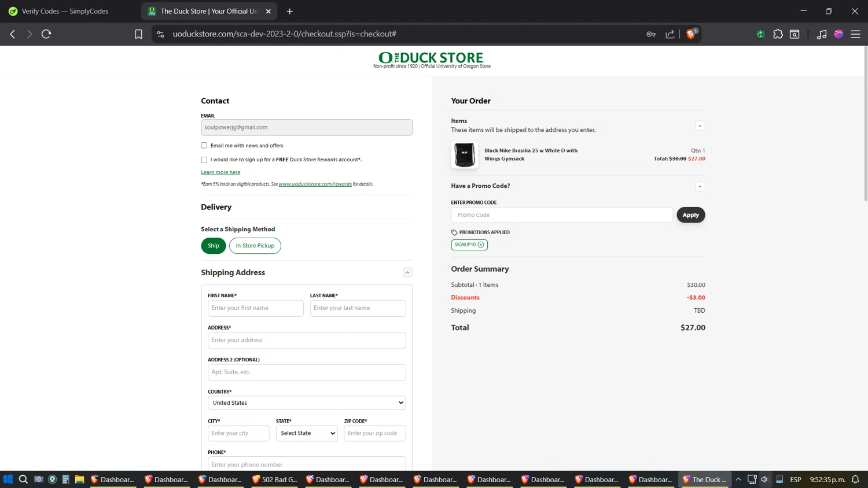
Task: Click the ESP language indicator
Action: click(x=796, y=479)
